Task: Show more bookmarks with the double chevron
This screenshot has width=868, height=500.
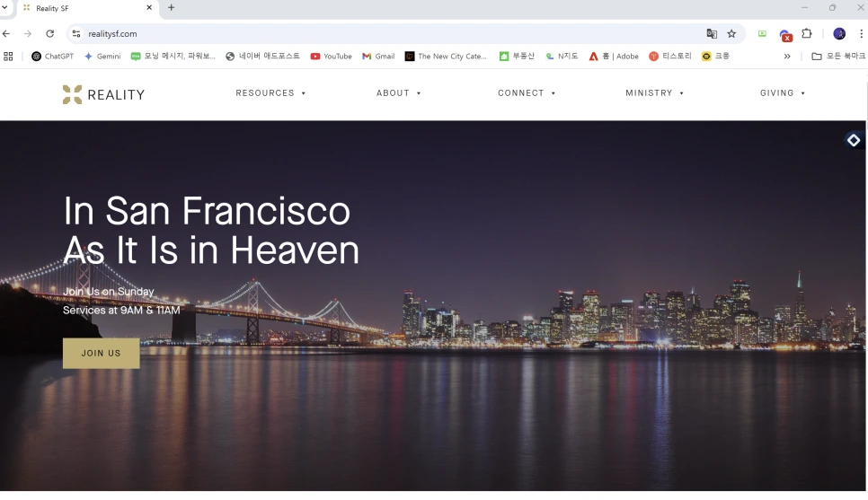Action: pyautogui.click(x=786, y=57)
